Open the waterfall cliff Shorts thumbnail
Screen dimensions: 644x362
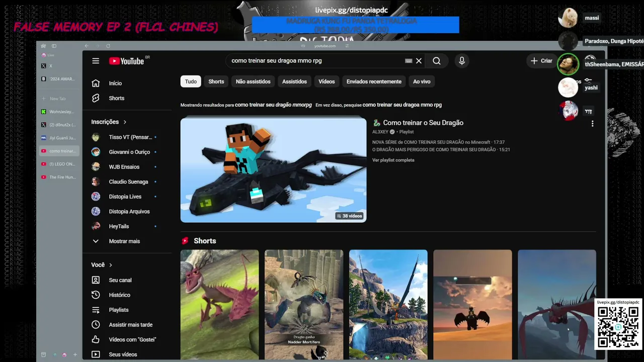coord(388,305)
